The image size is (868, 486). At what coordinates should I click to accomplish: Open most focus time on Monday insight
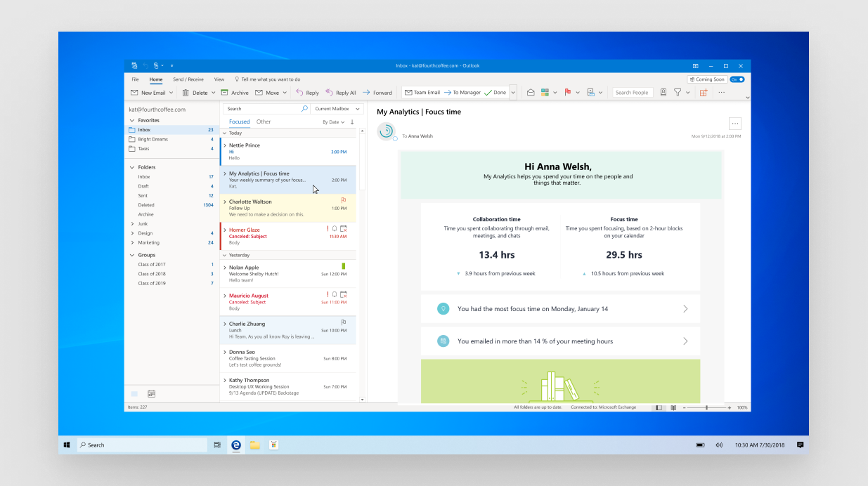click(560, 308)
